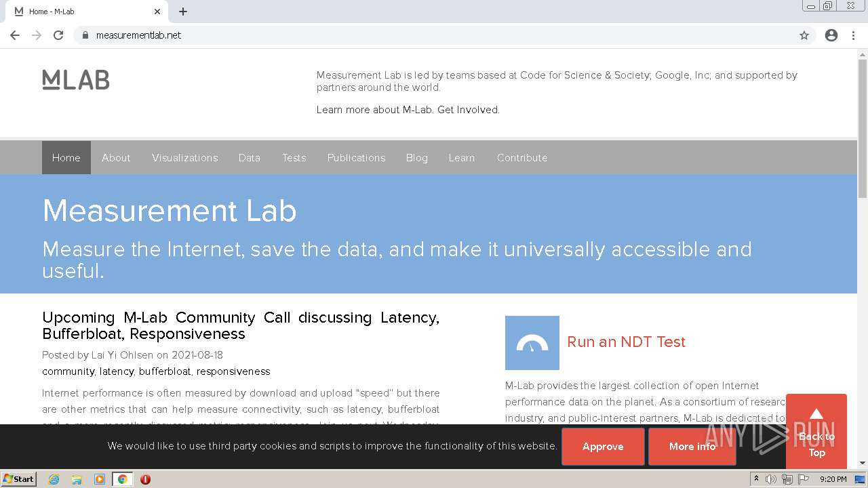The height and width of the screenshot is (488, 868).
Task: Approve third party cookies
Action: tap(603, 446)
